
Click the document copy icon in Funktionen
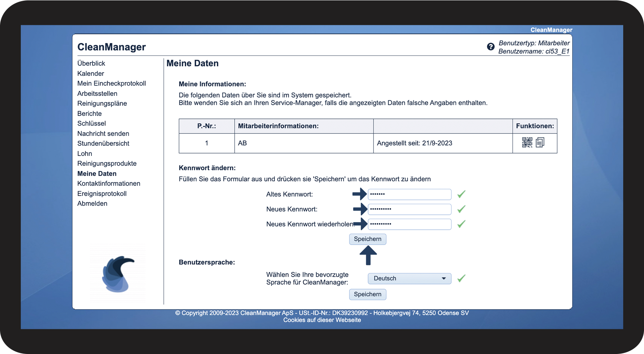pyautogui.click(x=540, y=143)
